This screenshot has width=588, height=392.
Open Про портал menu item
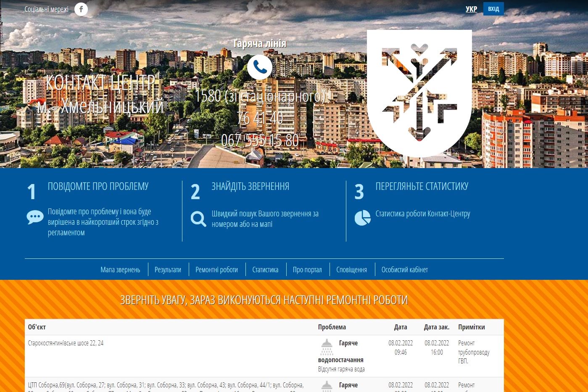[307, 270]
